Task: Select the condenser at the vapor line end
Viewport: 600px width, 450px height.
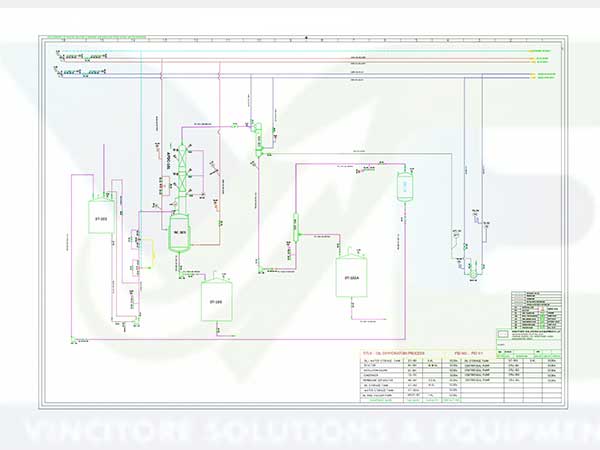Action: click(258, 140)
